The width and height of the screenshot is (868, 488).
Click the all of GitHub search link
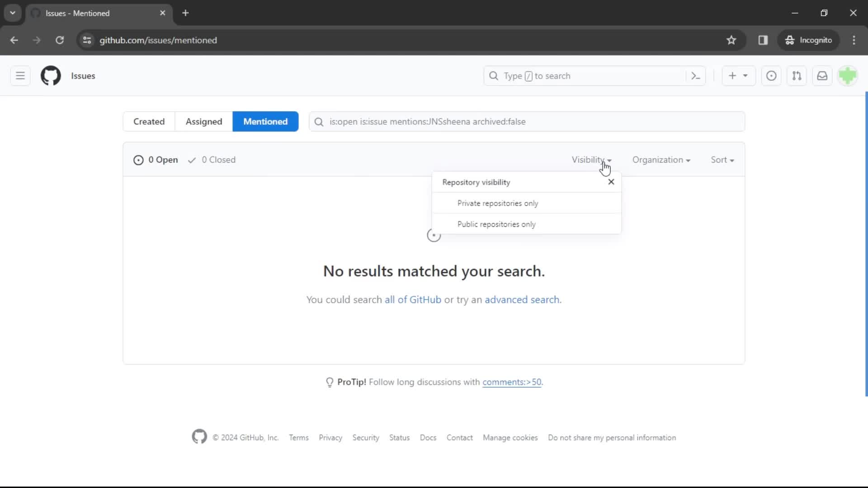click(x=413, y=299)
